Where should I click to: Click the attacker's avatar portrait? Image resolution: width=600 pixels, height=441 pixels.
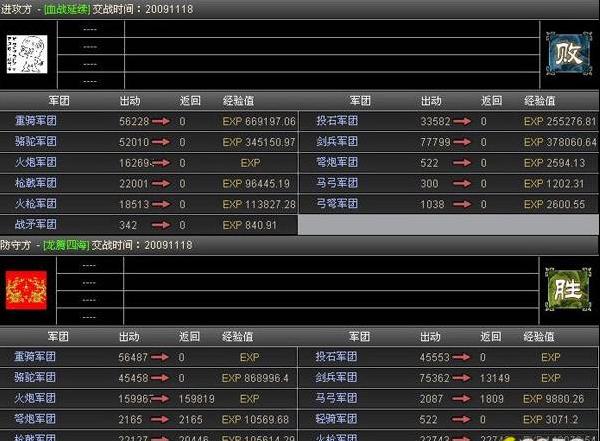click(27, 52)
